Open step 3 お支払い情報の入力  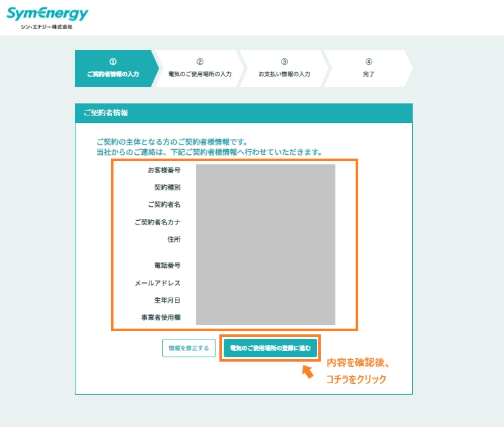coord(284,69)
